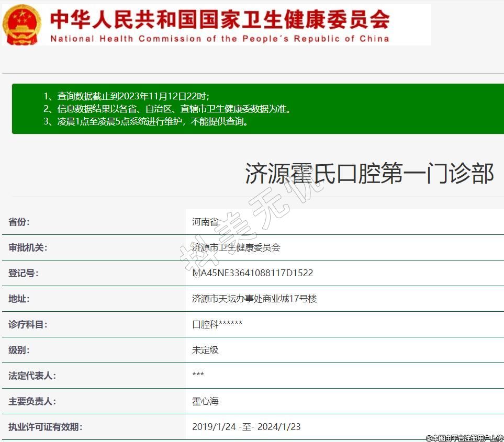Screen dimensions: 504x442
Task: Click the 地址 row label
Action: click(19, 299)
